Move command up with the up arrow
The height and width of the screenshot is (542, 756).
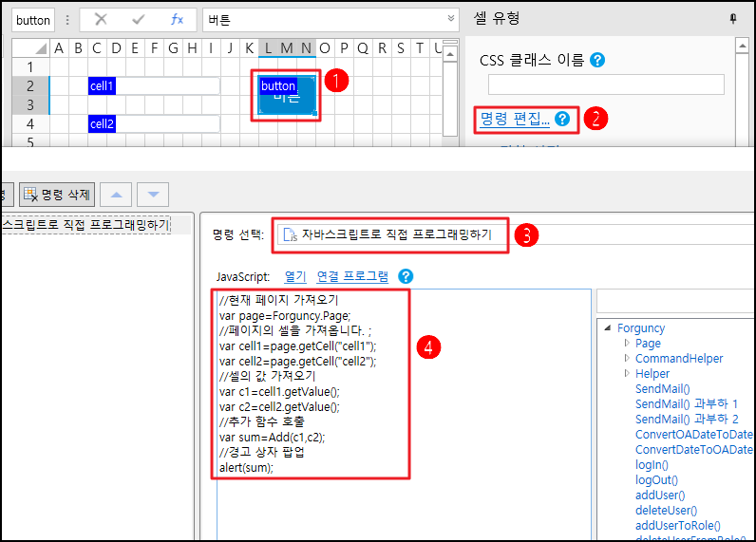(x=117, y=195)
